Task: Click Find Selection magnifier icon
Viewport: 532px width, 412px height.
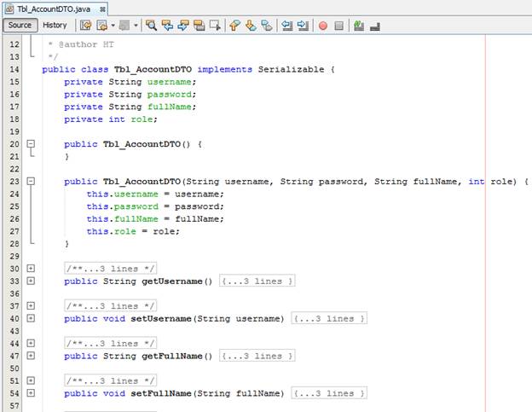Action: coord(151,26)
